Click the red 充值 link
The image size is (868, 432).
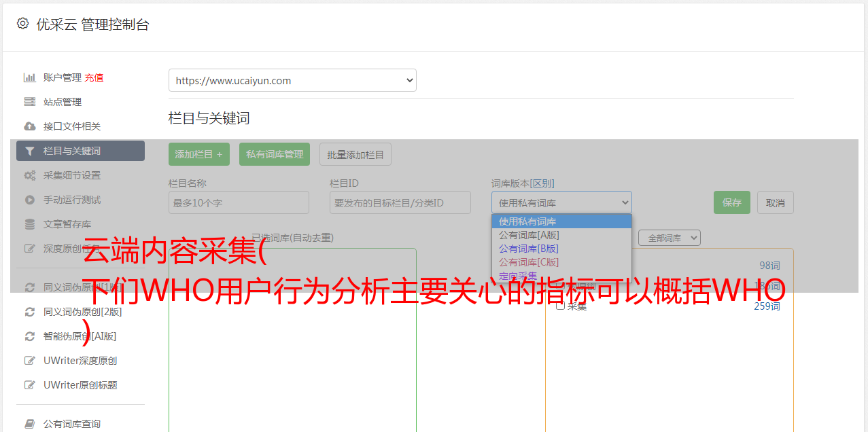tap(94, 77)
